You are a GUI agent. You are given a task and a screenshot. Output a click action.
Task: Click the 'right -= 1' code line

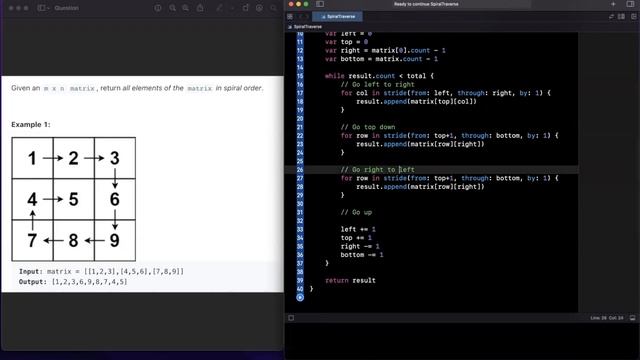click(360, 246)
